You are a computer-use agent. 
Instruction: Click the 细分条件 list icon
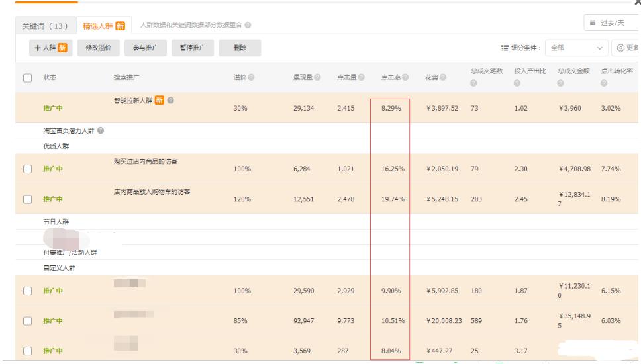pos(505,48)
